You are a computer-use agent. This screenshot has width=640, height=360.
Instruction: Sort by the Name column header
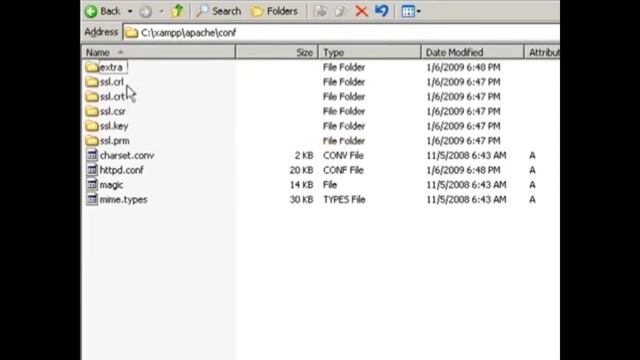click(158, 52)
